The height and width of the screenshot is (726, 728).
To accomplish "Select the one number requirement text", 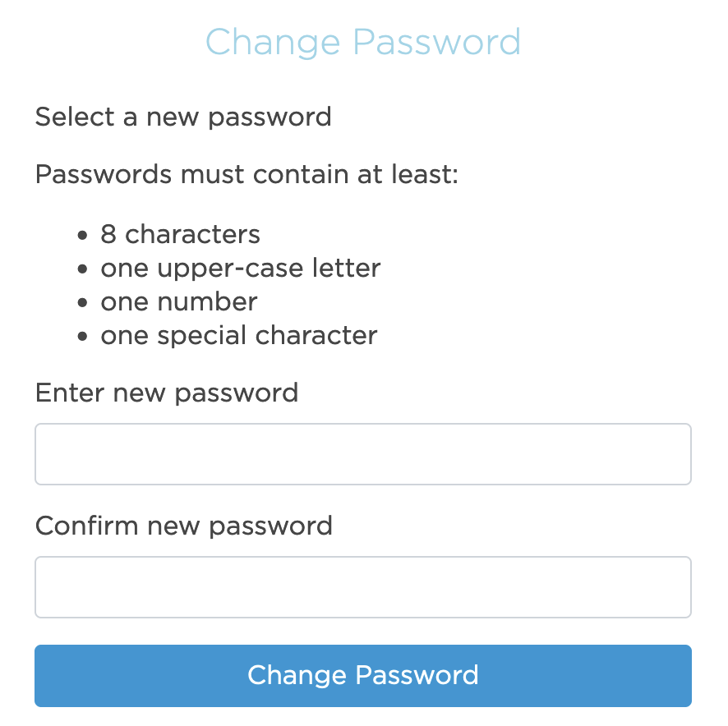I will tap(179, 301).
